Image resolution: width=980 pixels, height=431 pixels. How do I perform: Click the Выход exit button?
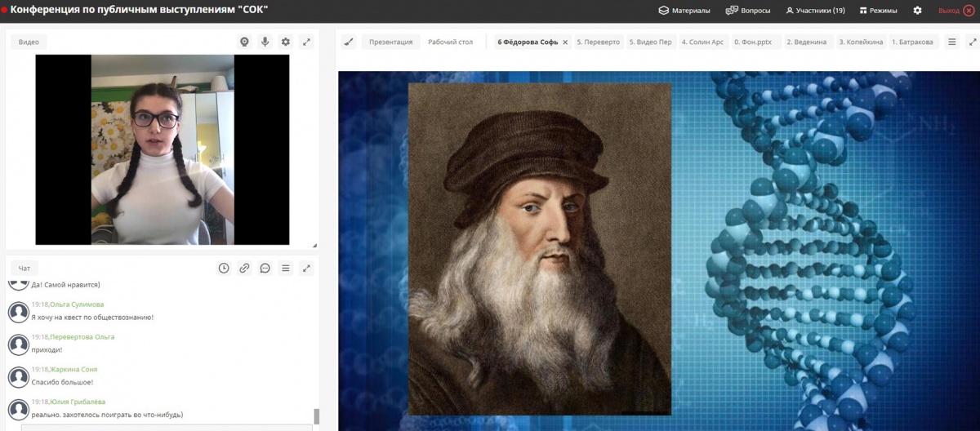(x=955, y=11)
